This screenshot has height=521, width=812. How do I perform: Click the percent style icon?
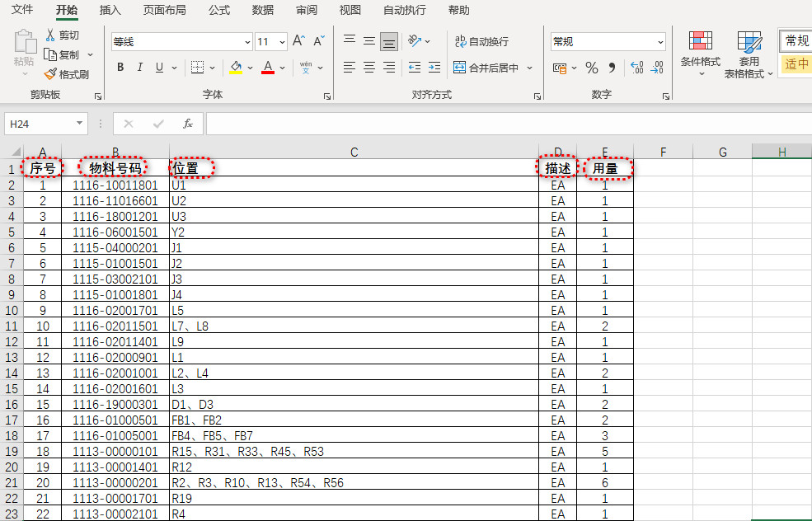[x=591, y=68]
